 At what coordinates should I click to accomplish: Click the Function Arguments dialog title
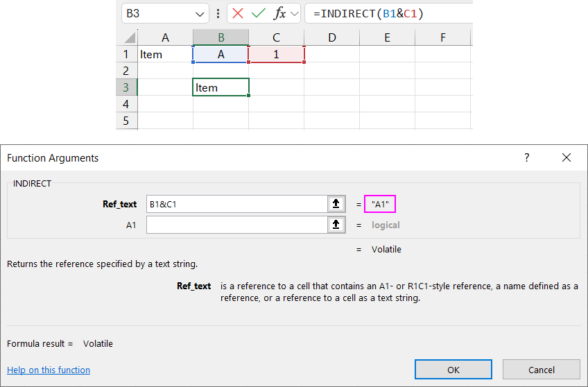coord(53,158)
